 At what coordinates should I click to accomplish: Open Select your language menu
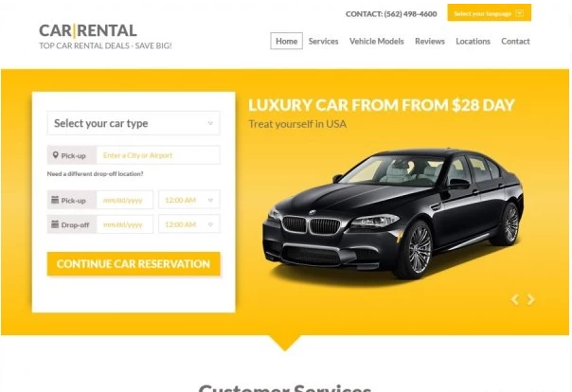(490, 13)
